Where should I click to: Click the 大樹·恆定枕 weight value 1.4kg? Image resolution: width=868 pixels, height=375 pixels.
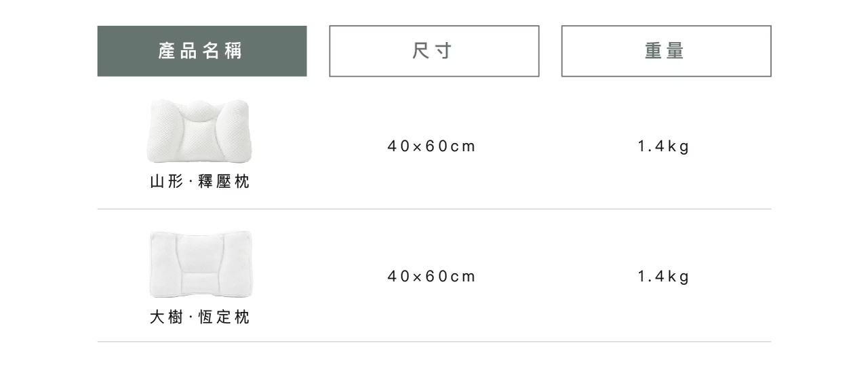click(x=663, y=277)
